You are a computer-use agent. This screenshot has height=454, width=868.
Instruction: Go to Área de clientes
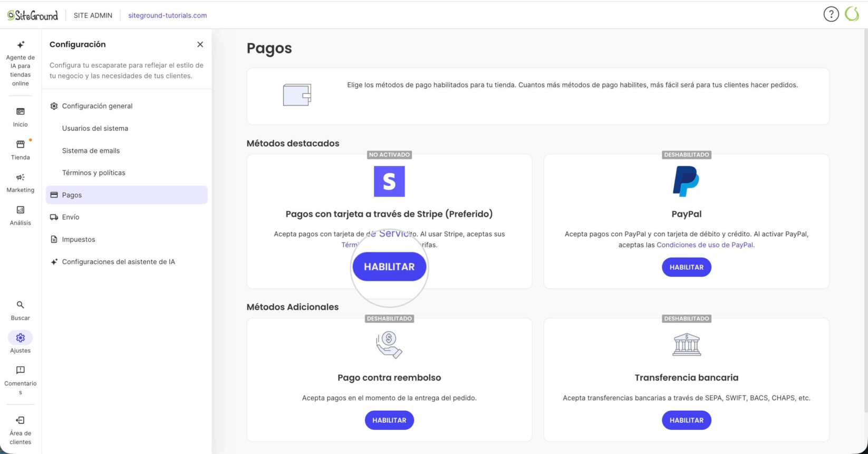[x=21, y=431]
